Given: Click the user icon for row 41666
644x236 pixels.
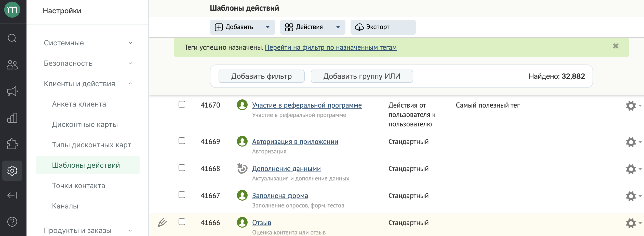Looking at the screenshot, I should [242, 222].
